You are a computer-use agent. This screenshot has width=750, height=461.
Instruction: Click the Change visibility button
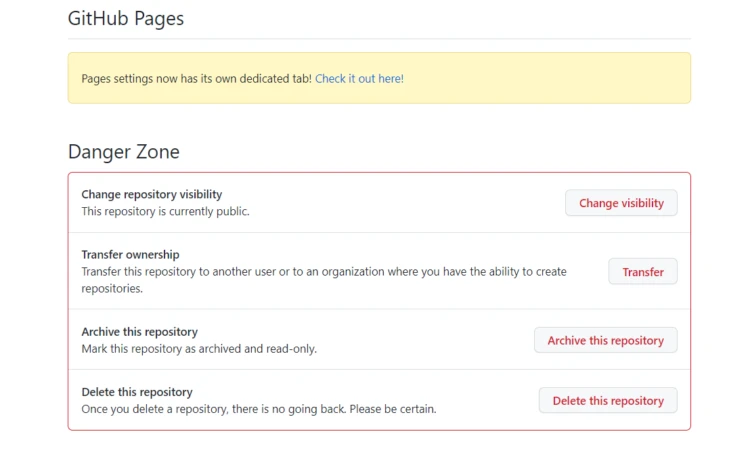pos(621,203)
